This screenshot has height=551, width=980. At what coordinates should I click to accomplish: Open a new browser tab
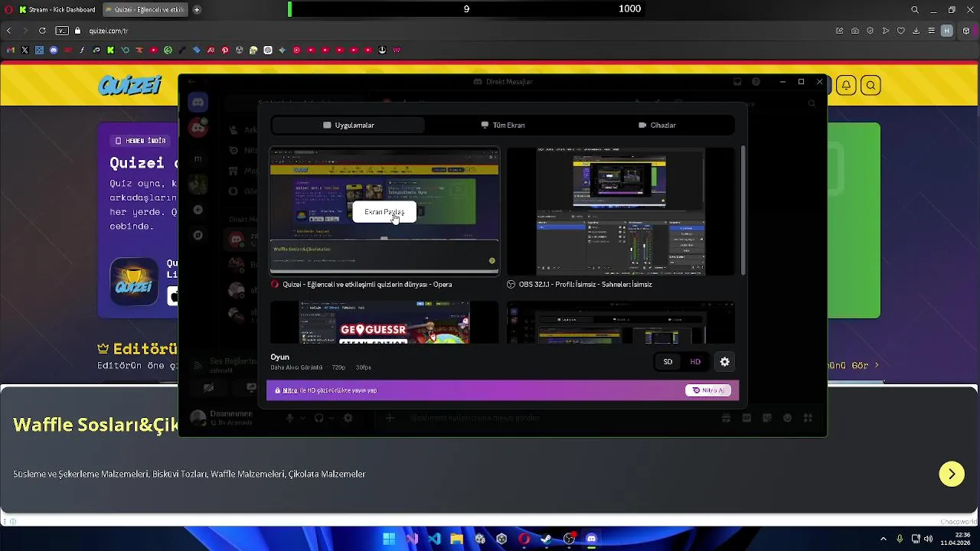click(197, 10)
